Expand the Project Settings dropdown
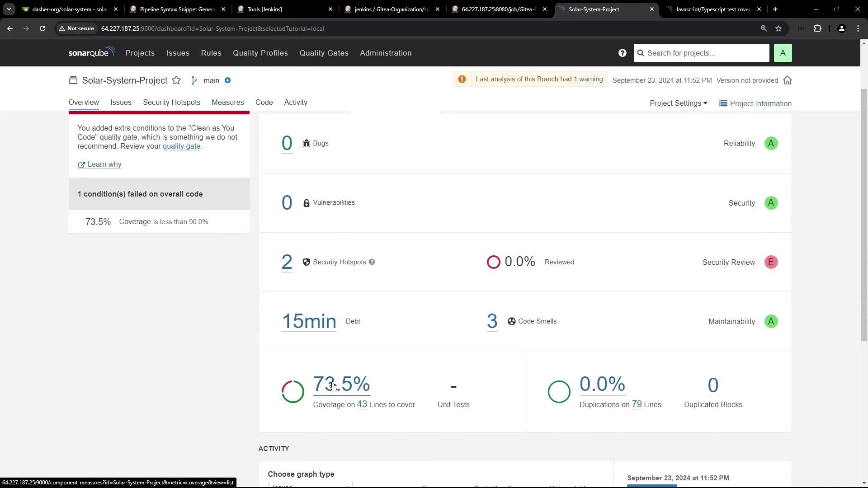Image resolution: width=868 pixels, height=488 pixels. 678,103
